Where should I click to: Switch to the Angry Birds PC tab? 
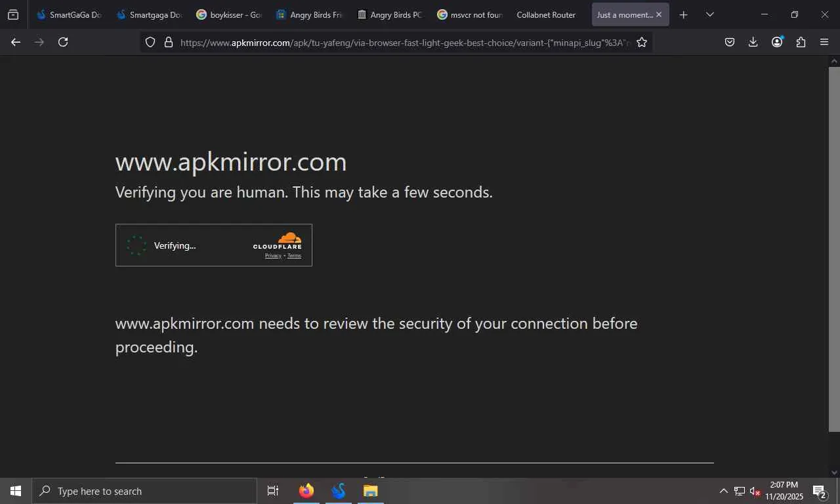click(389, 14)
